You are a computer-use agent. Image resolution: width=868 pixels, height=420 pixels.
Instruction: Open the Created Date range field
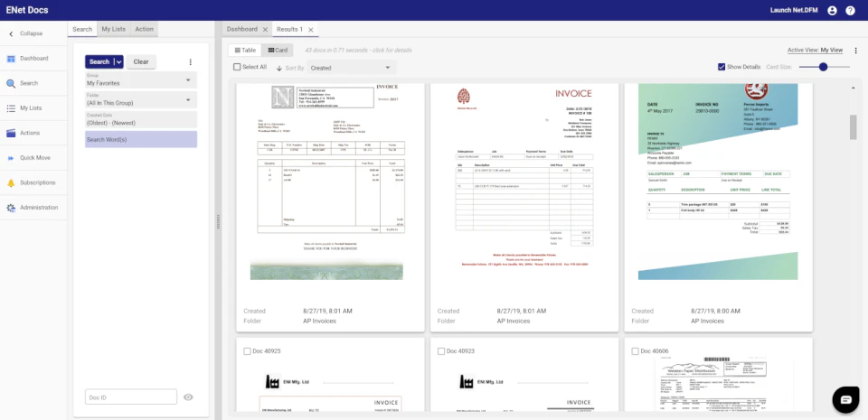point(141,120)
